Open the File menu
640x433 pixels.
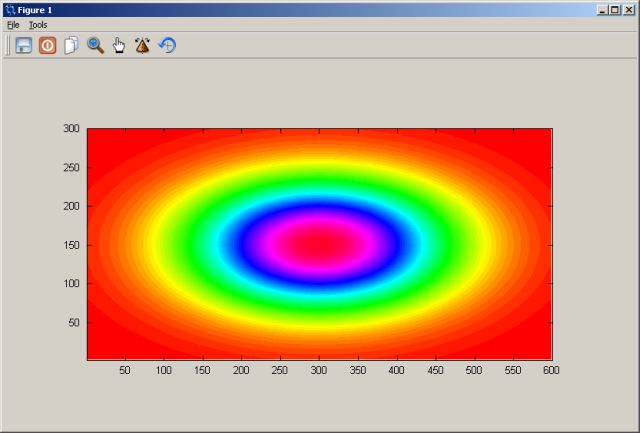(13, 25)
